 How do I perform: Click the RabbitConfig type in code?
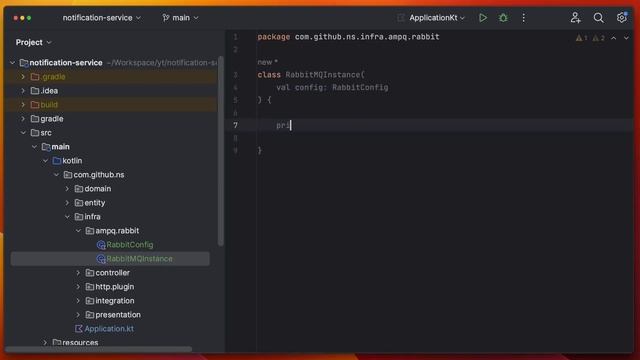(x=360, y=87)
